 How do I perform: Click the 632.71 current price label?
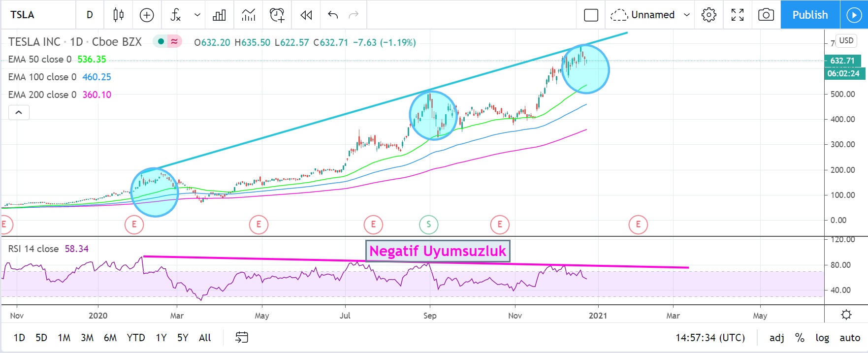pos(843,61)
